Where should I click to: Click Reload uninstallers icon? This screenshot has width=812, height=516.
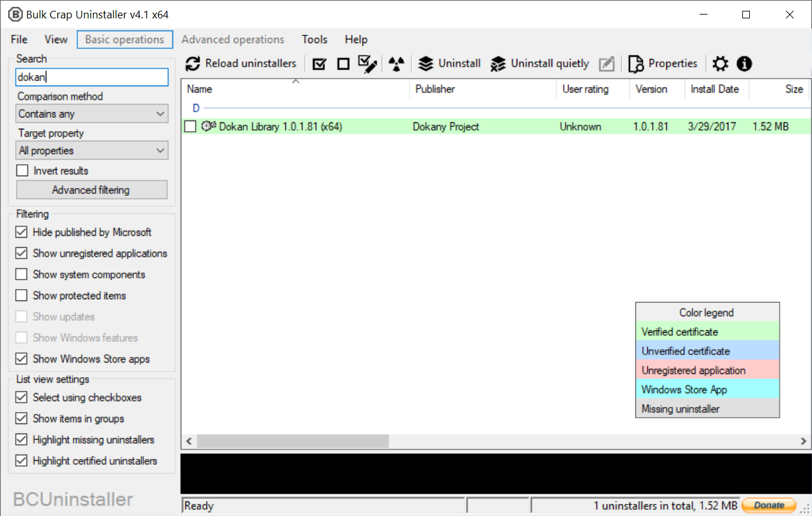[193, 63]
